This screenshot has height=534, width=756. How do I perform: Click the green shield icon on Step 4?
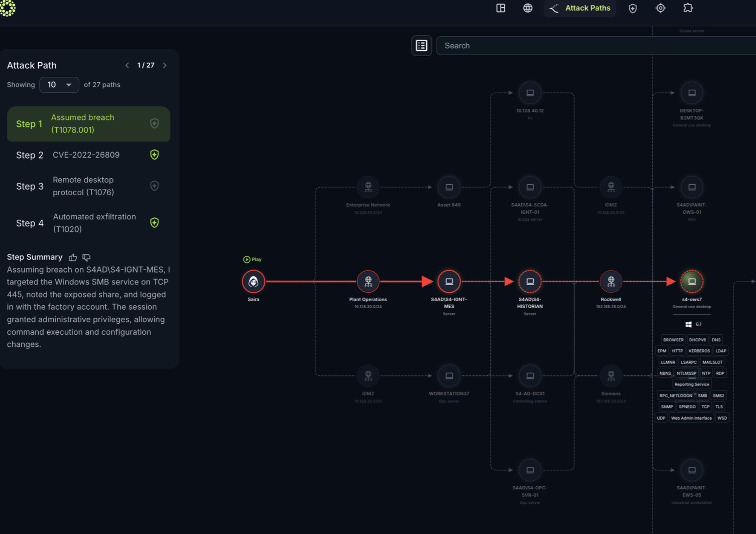[x=154, y=222]
